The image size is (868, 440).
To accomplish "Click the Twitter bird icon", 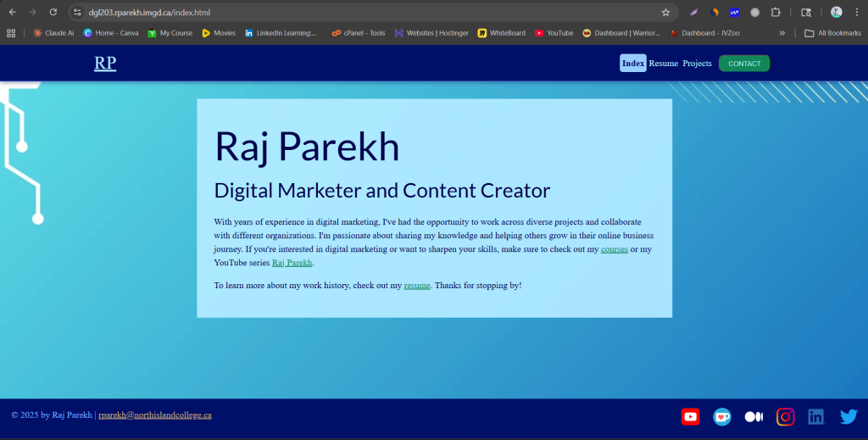I will coord(849,416).
